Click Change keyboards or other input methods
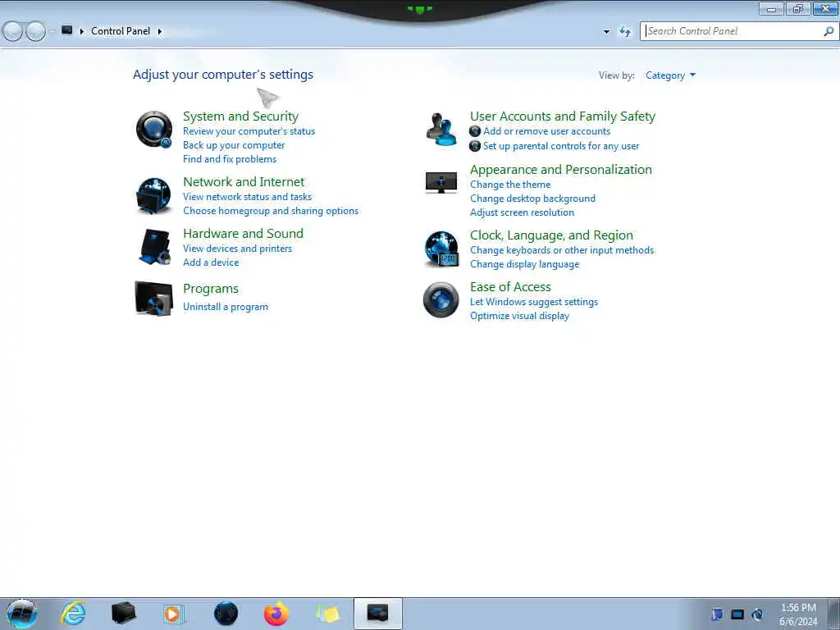 click(x=562, y=250)
